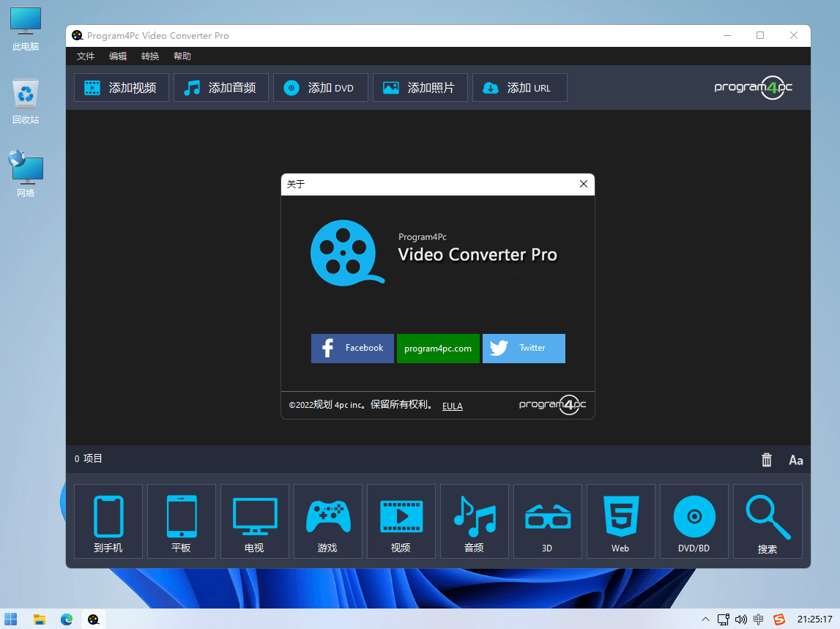The height and width of the screenshot is (629, 840).
Task: Click the 添加照片 (Add Photo) button
Action: pos(420,87)
